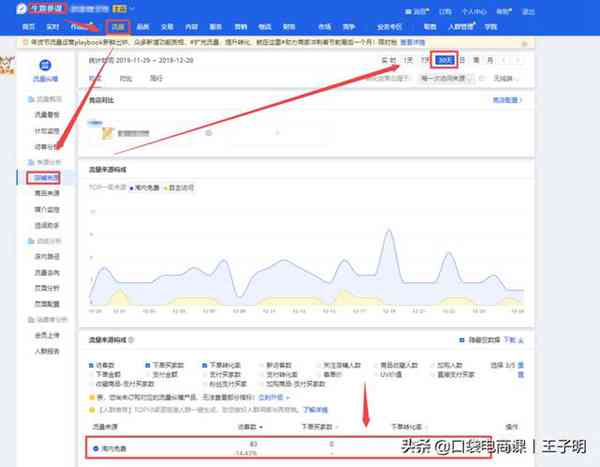Open 商品来源 in the left sidebar
The image size is (600, 467).
point(47,193)
